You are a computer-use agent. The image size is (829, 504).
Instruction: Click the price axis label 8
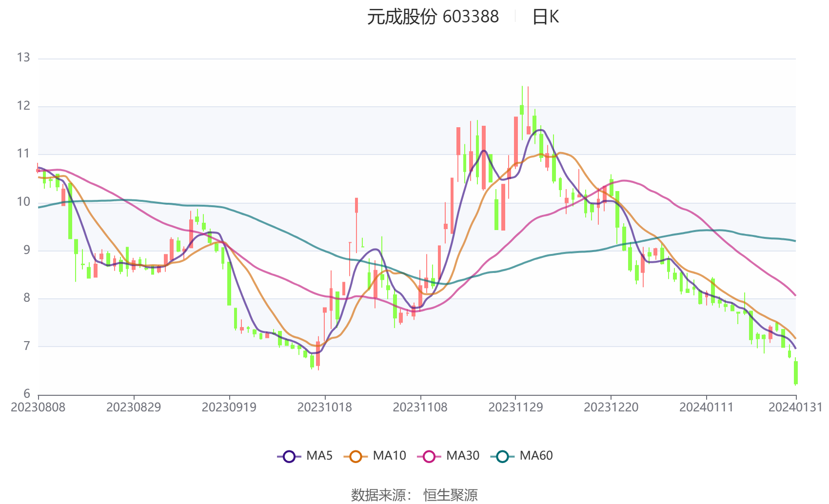pos(27,298)
